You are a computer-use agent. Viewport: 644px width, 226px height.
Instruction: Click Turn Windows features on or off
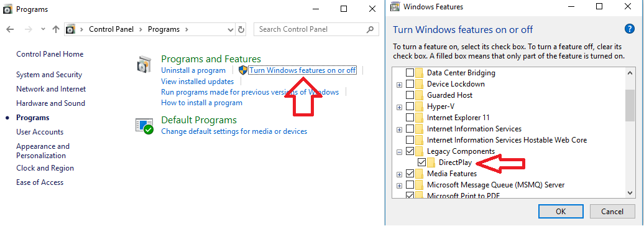pos(303,70)
